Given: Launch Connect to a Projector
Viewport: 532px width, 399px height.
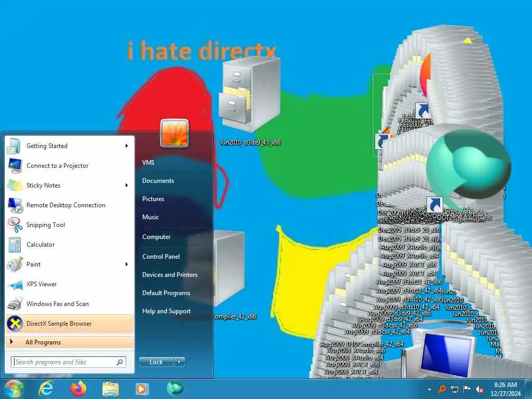Looking at the screenshot, I should pos(70,166).
